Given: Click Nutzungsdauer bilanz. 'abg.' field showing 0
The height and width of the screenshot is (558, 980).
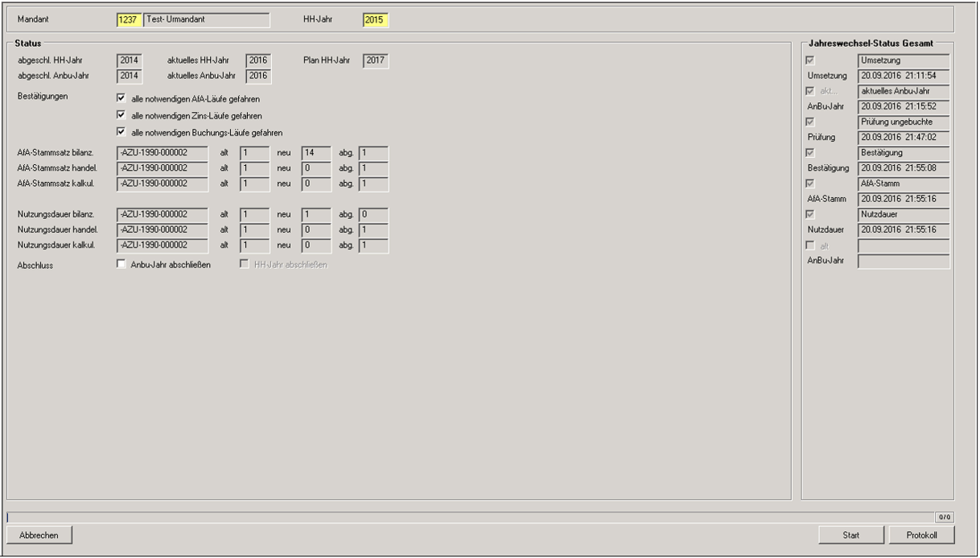Looking at the screenshot, I should [373, 215].
